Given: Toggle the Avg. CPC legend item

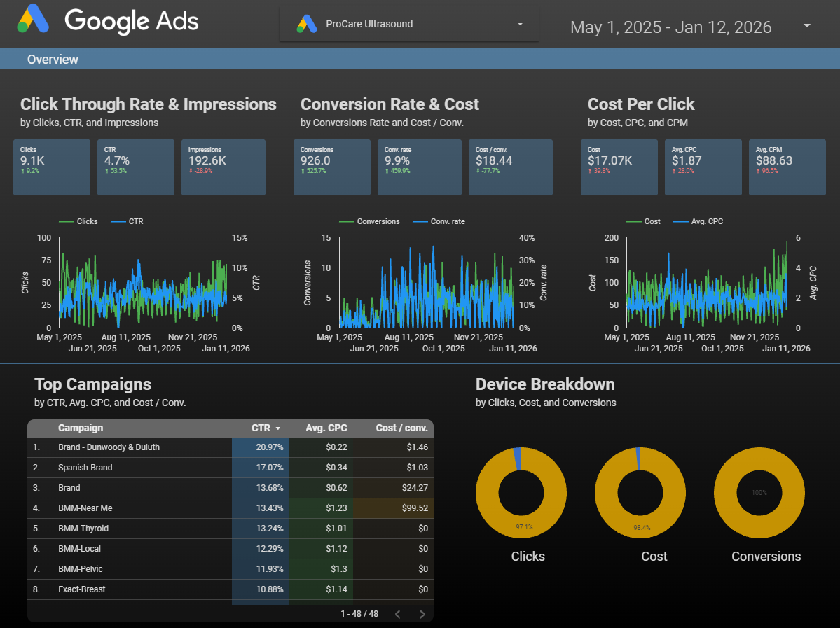Looking at the screenshot, I should [698, 221].
